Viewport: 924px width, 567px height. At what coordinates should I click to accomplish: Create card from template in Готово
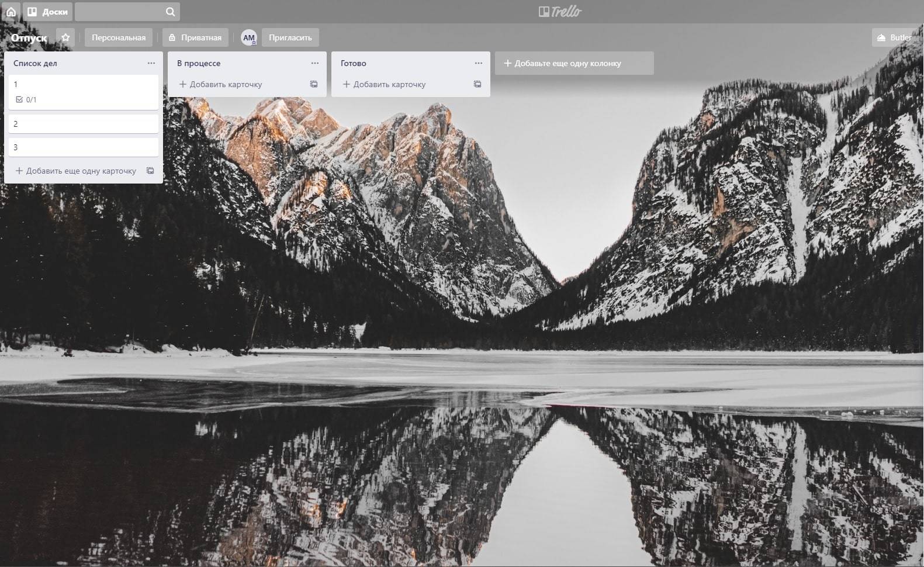click(x=477, y=84)
